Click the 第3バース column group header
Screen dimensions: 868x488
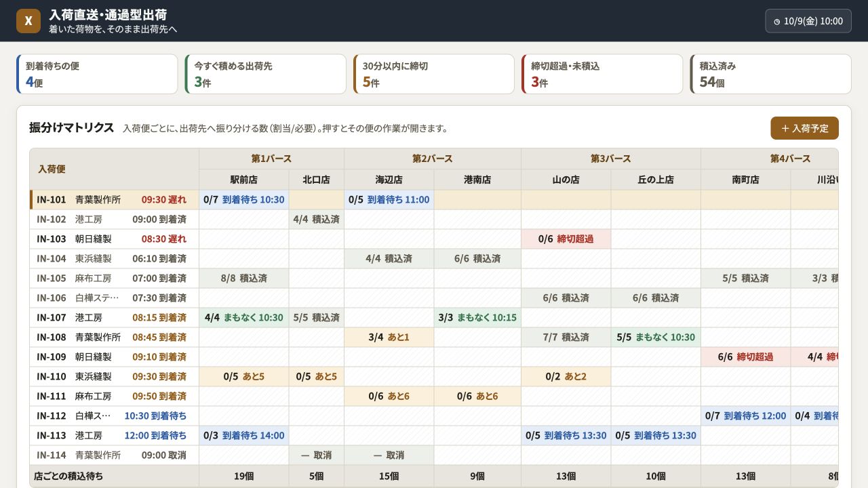point(611,159)
